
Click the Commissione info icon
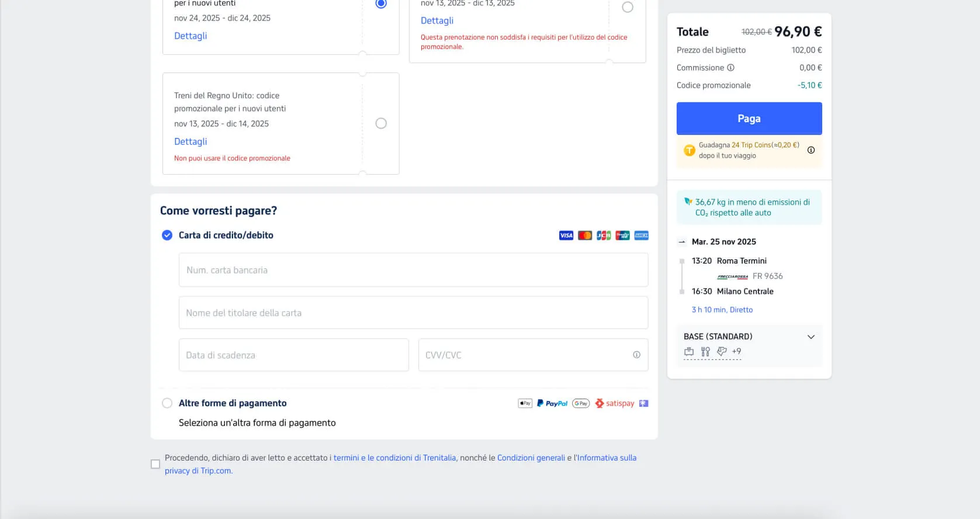click(730, 68)
